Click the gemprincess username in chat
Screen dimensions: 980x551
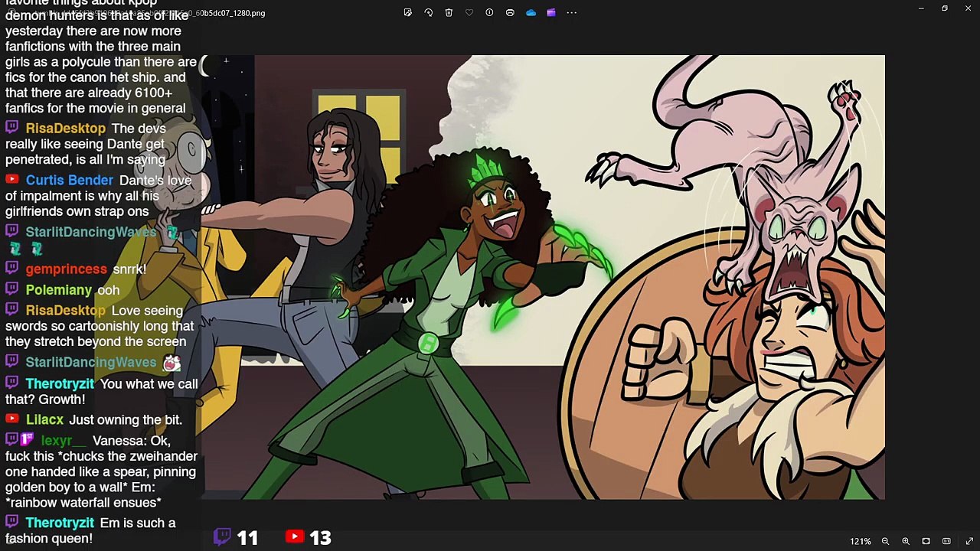66,269
